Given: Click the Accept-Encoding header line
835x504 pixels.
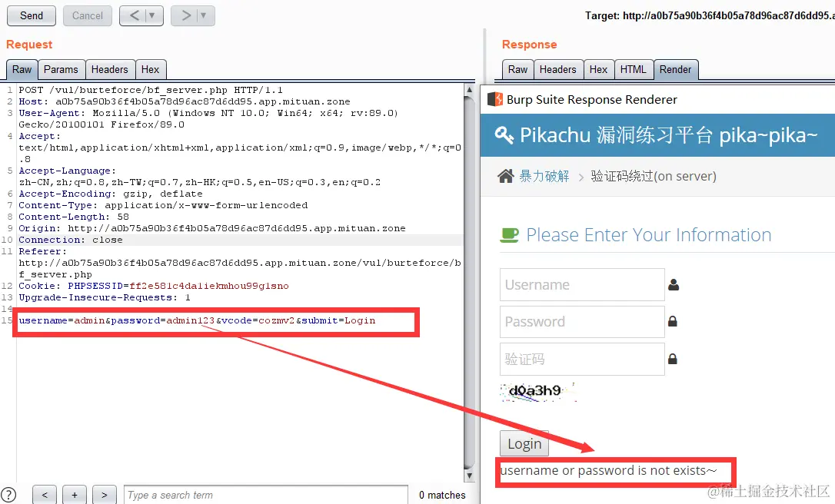Looking at the screenshot, I should pos(110,194).
